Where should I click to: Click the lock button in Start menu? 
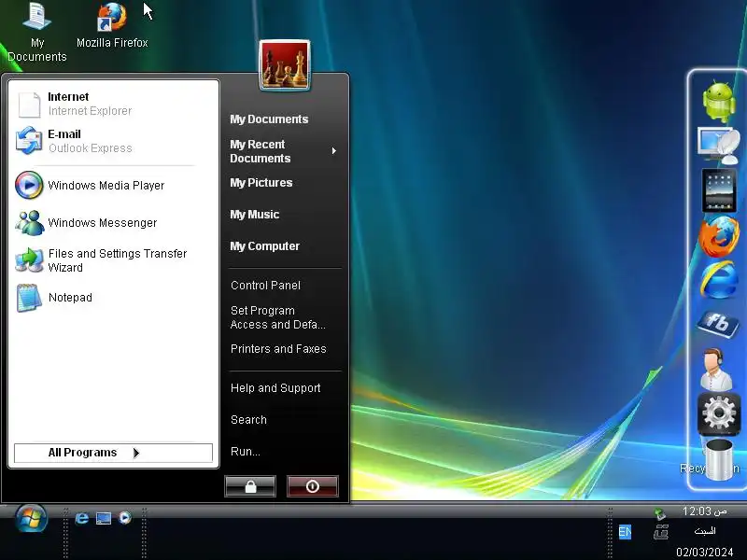pos(250,486)
